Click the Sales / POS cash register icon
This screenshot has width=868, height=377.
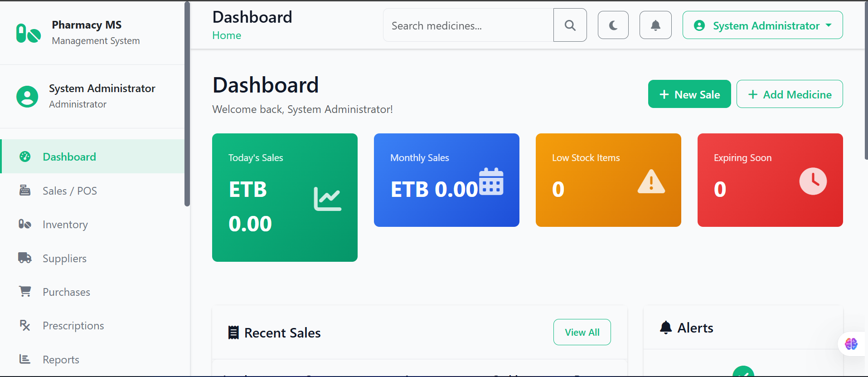click(x=25, y=190)
